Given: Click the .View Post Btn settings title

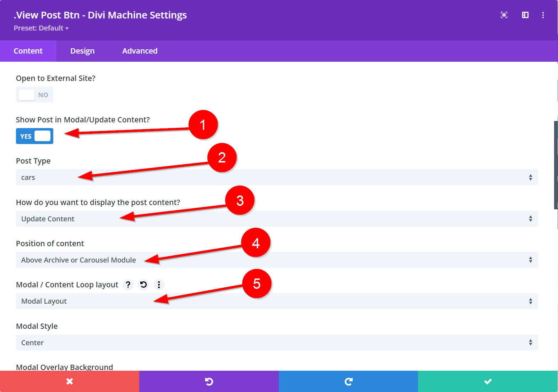Looking at the screenshot, I should 100,15.
